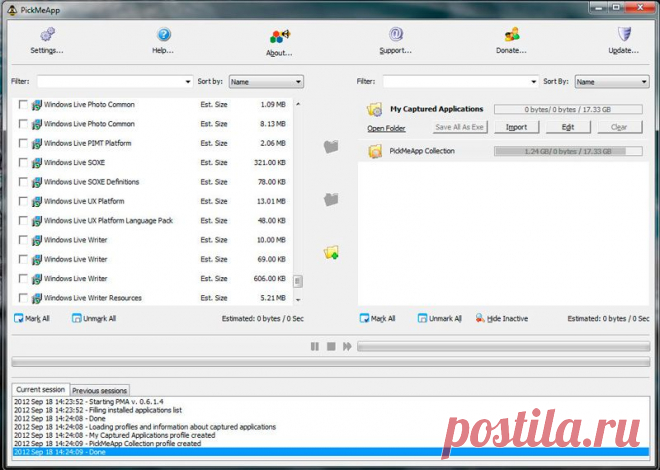The image size is (660, 470).
Task: Check Windows Live Writer 10.00 MB box
Action: [23, 240]
